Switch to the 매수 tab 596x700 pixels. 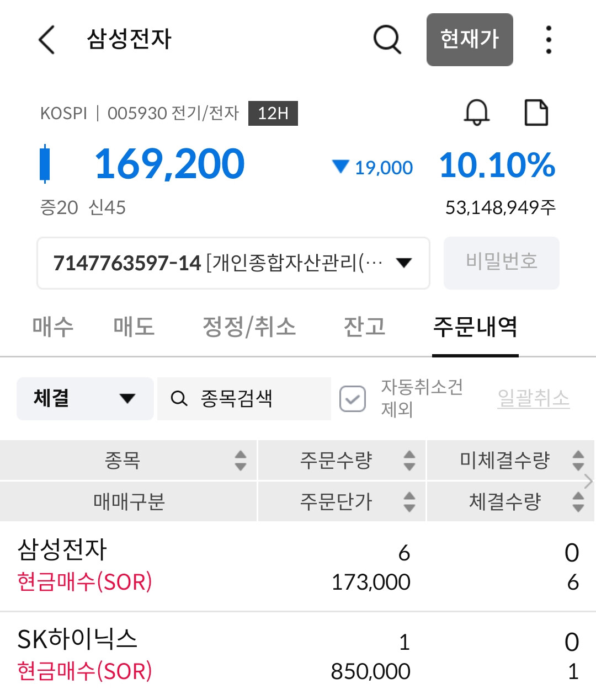tap(53, 327)
